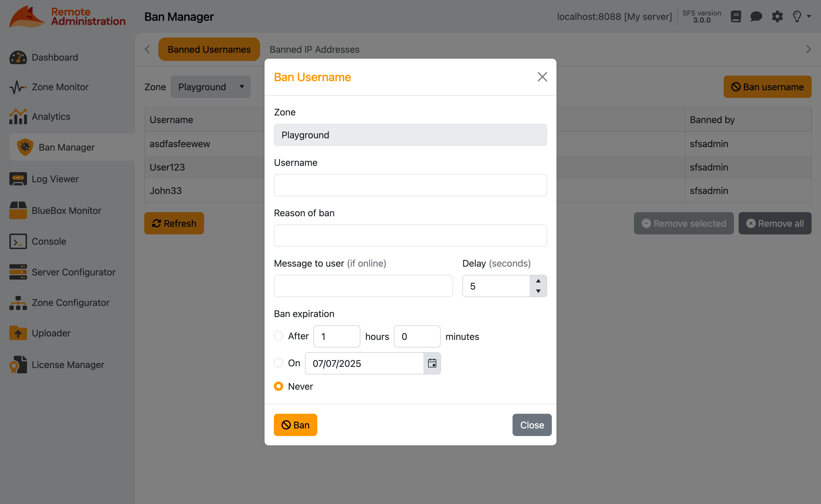Select the On date expiration radio

pos(279,363)
